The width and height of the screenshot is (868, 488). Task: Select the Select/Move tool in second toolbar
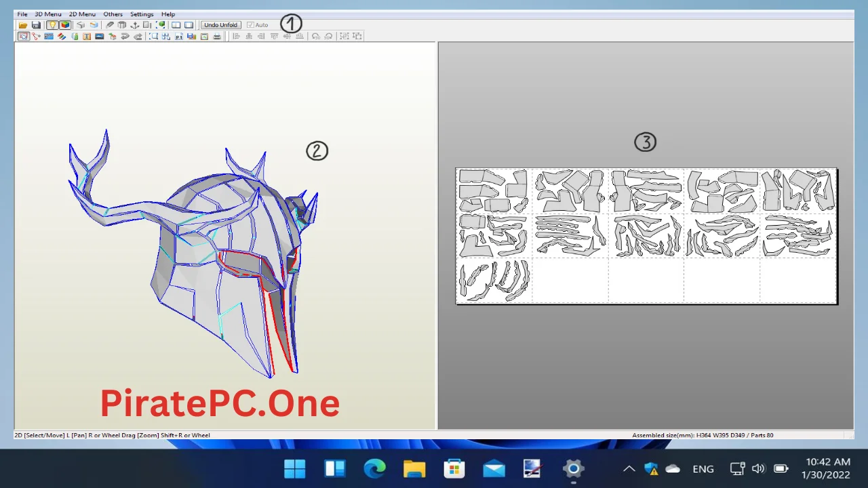coord(23,37)
